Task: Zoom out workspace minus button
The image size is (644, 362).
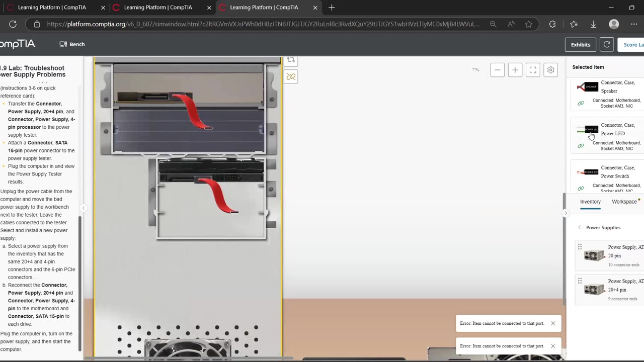Action: click(x=497, y=70)
